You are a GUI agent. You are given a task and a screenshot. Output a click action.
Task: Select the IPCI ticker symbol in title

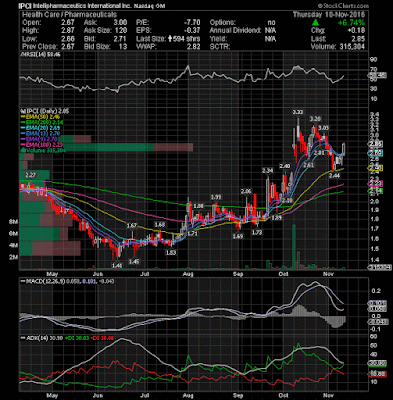tap(25, 6)
